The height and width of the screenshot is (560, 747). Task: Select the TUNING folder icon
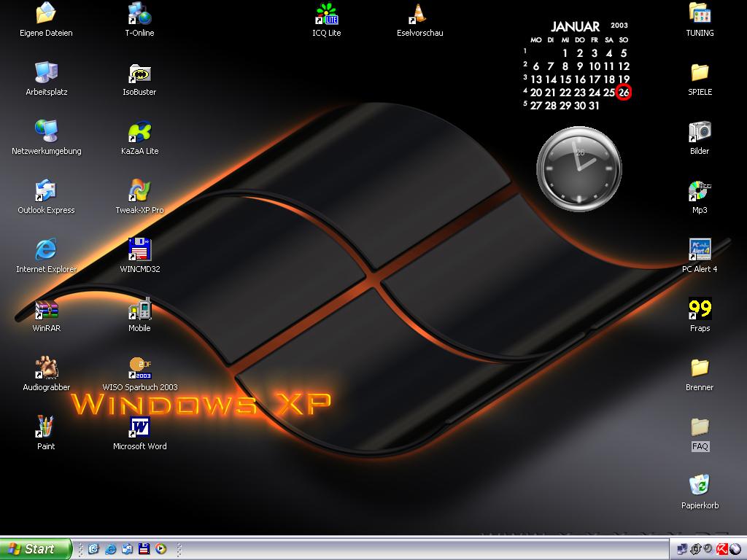[x=700, y=13]
